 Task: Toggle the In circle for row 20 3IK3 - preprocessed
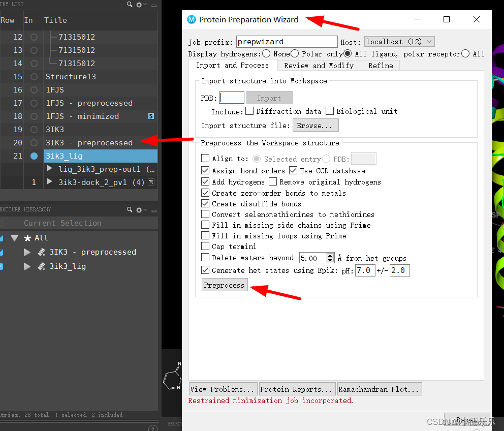point(34,142)
